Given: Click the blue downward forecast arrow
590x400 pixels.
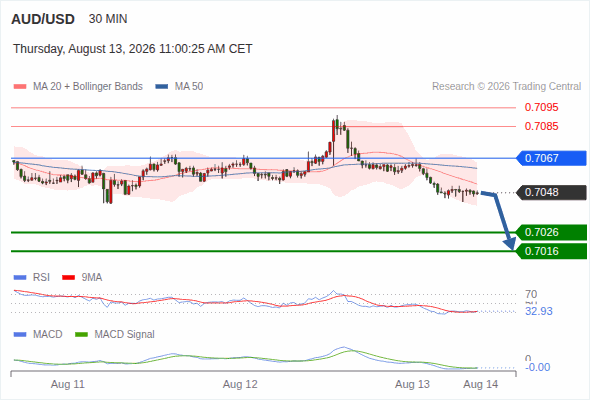Looking at the screenshot, I should tap(500, 220).
